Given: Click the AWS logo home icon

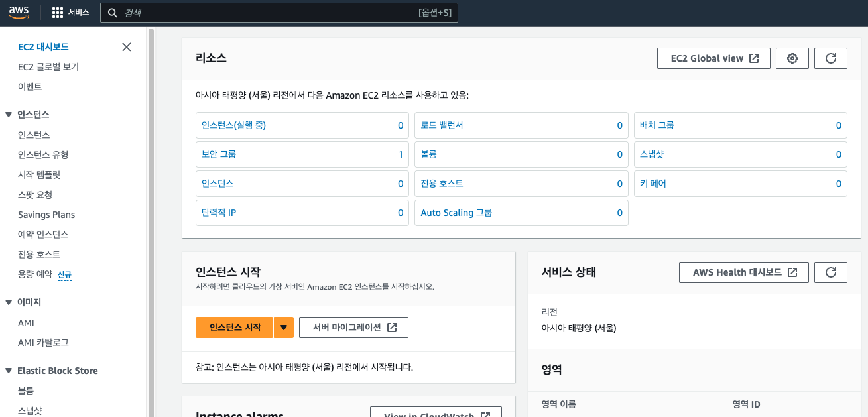Looking at the screenshot, I should (x=19, y=12).
